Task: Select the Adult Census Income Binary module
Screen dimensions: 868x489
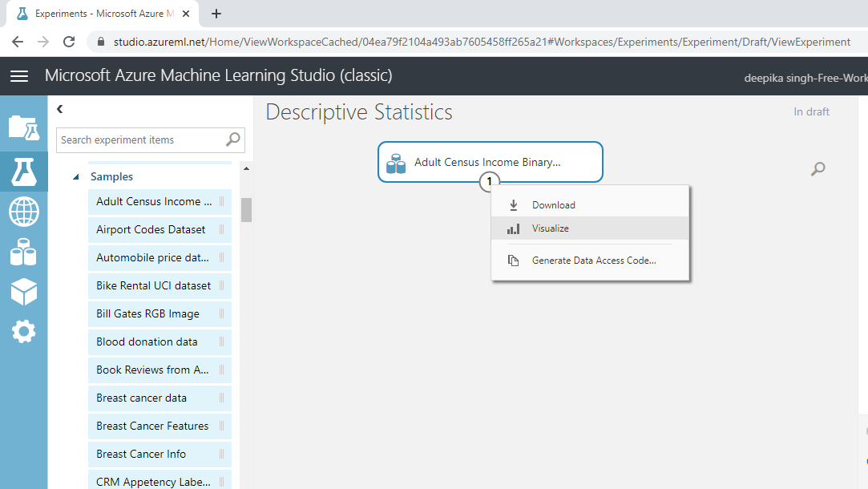Action: [x=491, y=162]
